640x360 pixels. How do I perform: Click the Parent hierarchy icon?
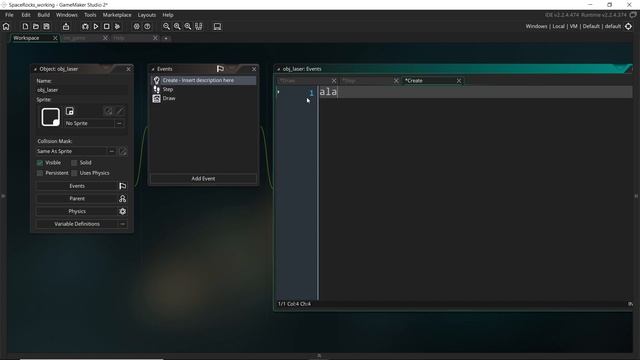tap(122, 199)
